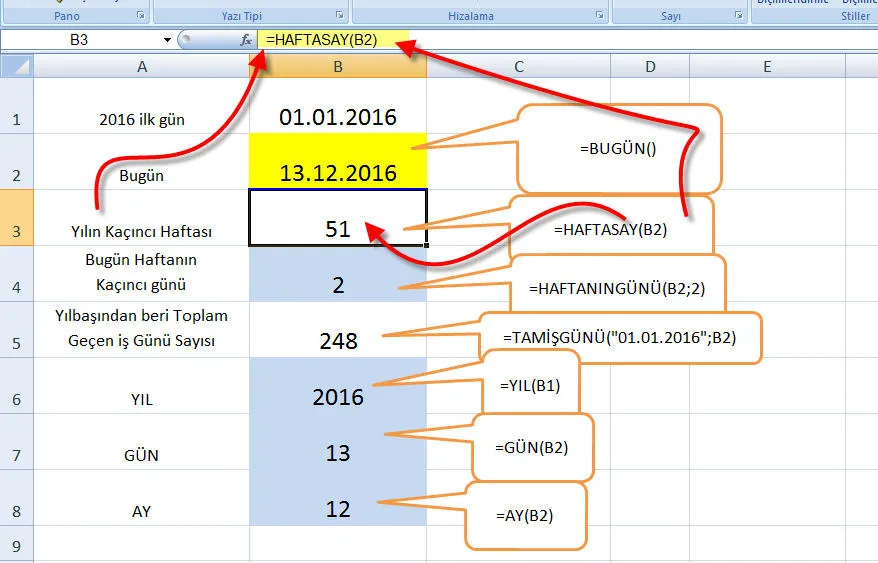The image size is (878, 563).
Task: Click the =BUGÜN() callout shape
Action: [x=618, y=148]
